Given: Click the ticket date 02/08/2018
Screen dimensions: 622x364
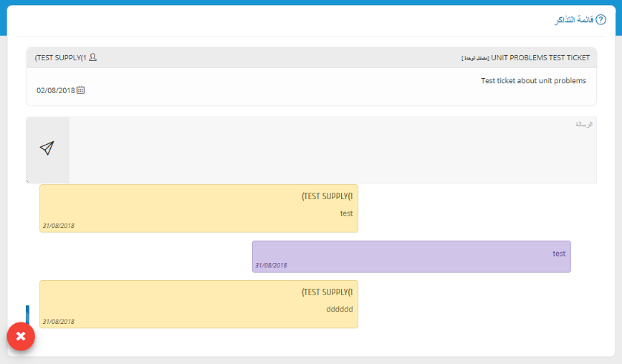Looking at the screenshot, I should coord(55,91).
